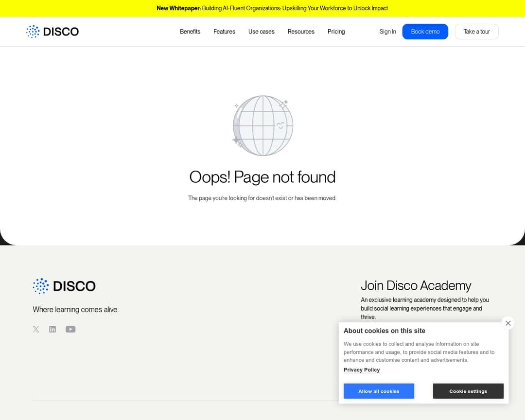Click the disco ball illustration

pyautogui.click(x=262, y=125)
